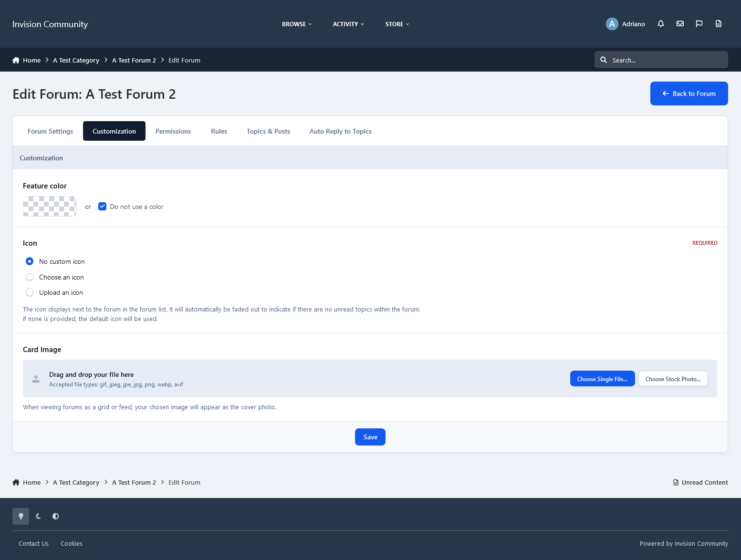Viewport: 741px width, 560px height.
Task: Expand the Store dropdown menu
Action: point(397,24)
